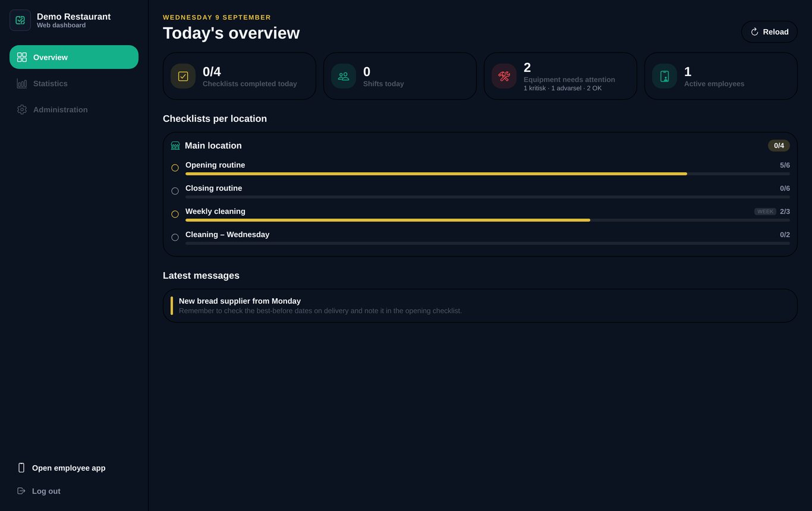Click the circular arrow icon in Reload
Screen dimensions: 812x511
coord(755,32)
